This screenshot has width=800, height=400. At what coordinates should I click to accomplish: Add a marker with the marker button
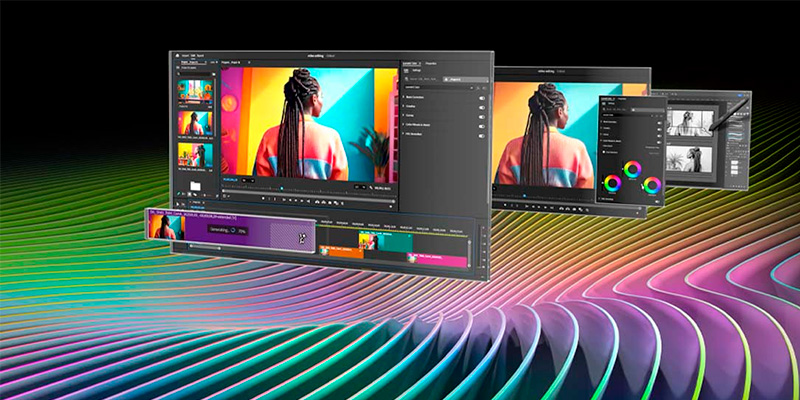263,199
